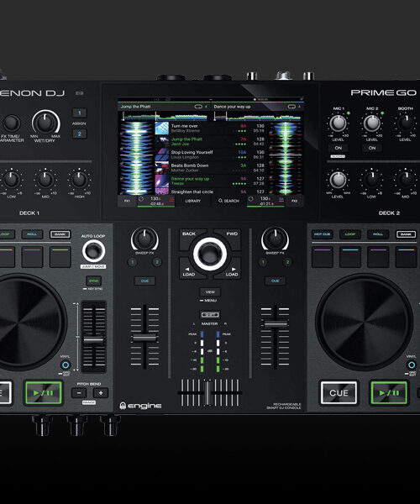
Task: Select the track 'Dance your way up' in list
Action: pyautogui.click(x=212, y=181)
